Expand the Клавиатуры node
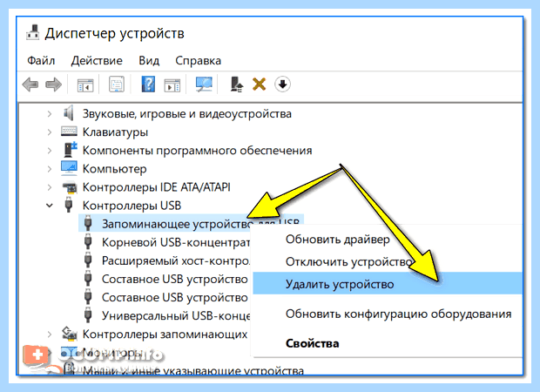Screen dimensions: 540x392 50,132
